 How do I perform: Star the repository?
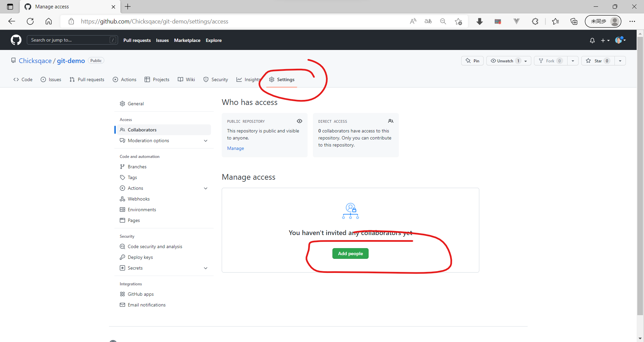coord(598,61)
